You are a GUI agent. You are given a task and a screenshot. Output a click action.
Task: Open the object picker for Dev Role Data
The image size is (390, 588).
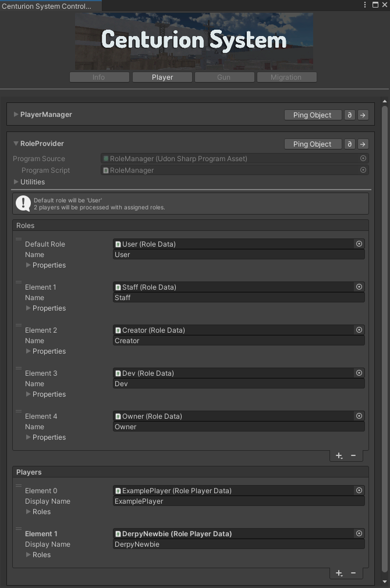pyautogui.click(x=359, y=373)
